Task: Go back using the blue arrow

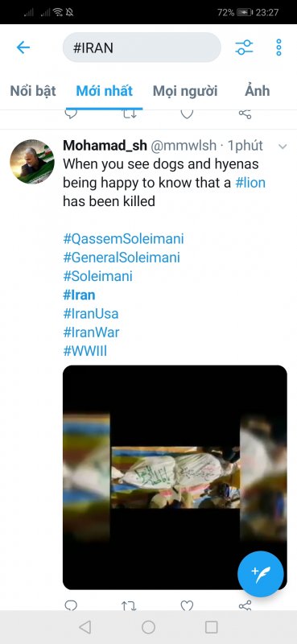Action: [23, 47]
